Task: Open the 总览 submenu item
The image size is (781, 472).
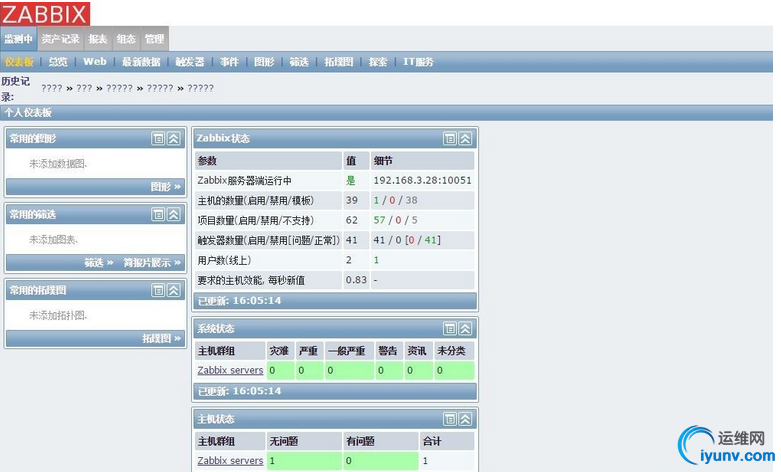Action: pos(58,62)
